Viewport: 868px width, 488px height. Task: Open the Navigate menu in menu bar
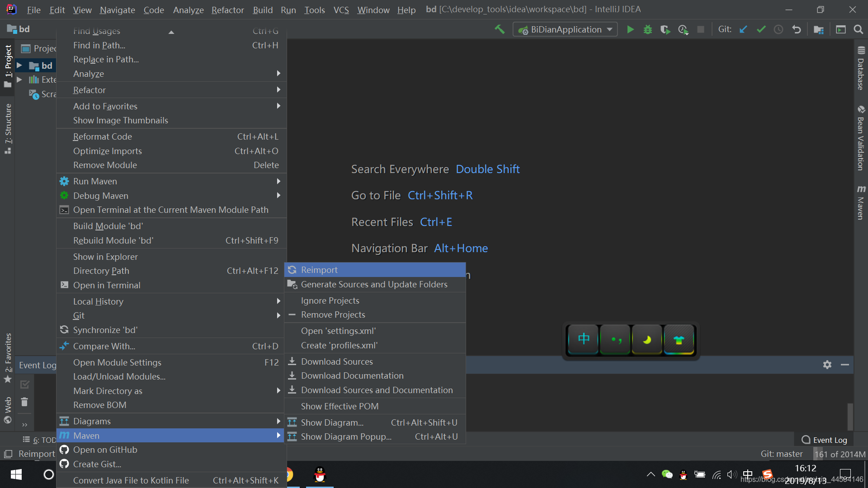[118, 9]
